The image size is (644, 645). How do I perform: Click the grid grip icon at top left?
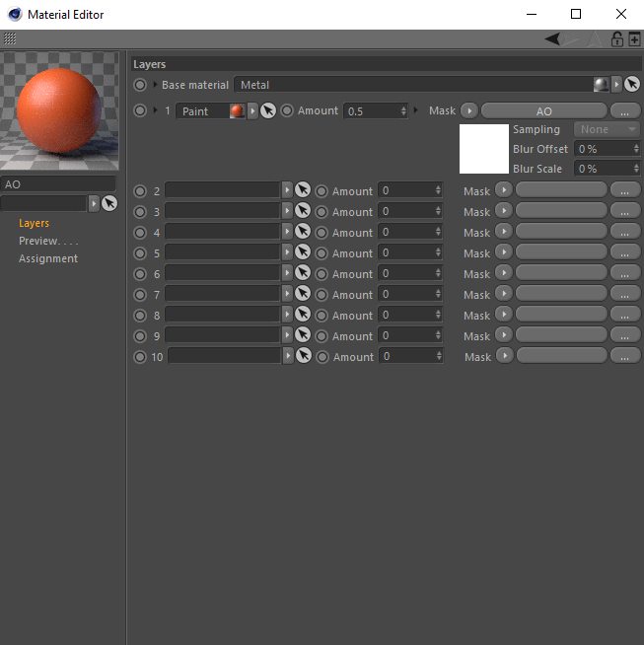coord(10,38)
